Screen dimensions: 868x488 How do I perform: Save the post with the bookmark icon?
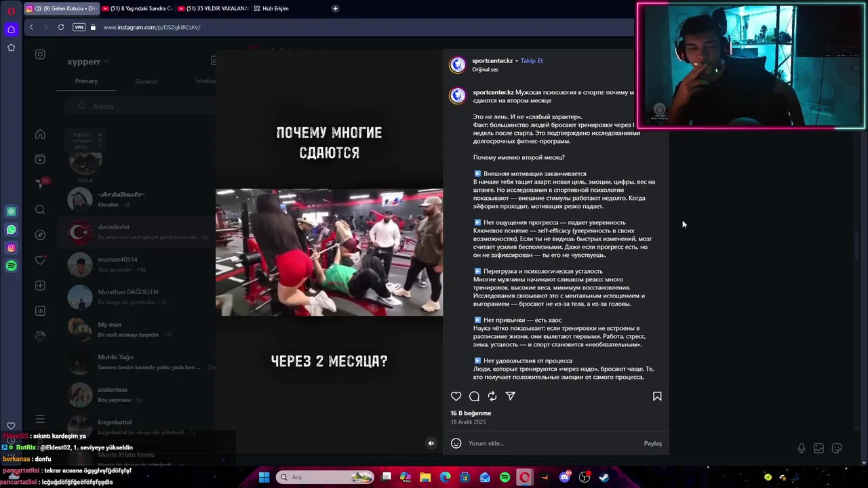pos(657,396)
